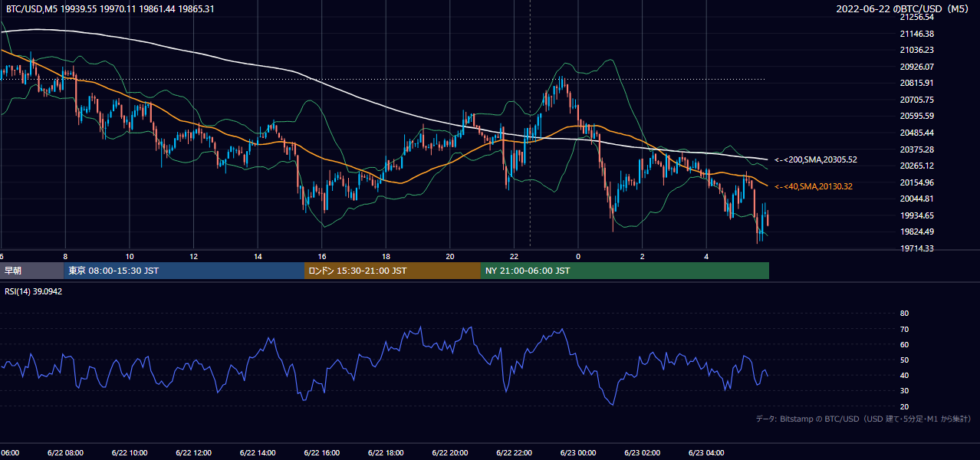
Task: Click price axis label 21036.23
Action: pyautogui.click(x=917, y=50)
